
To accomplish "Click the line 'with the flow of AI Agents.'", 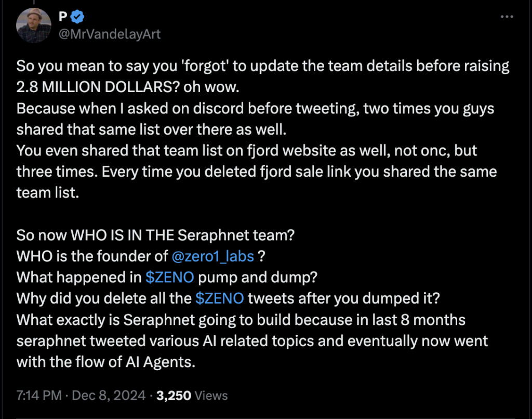I will [106, 362].
